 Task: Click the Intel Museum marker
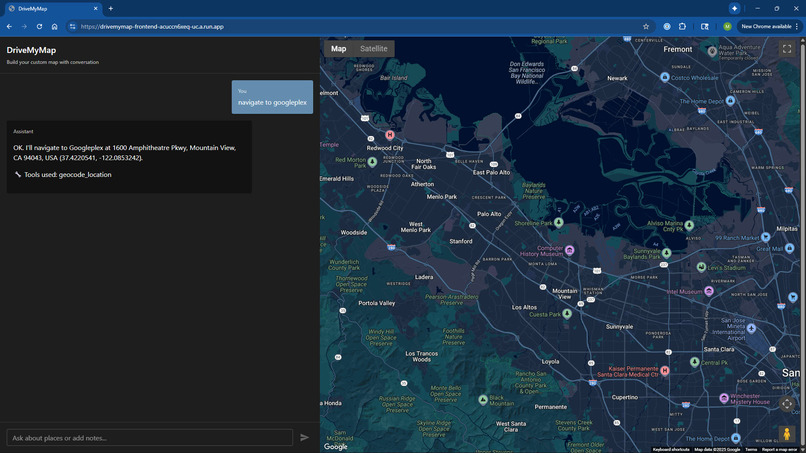click(709, 291)
